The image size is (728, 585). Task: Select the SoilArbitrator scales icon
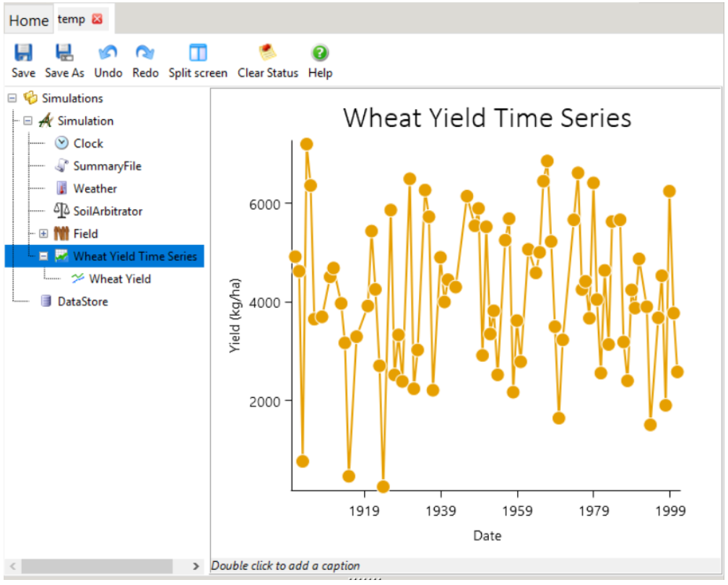(x=62, y=211)
